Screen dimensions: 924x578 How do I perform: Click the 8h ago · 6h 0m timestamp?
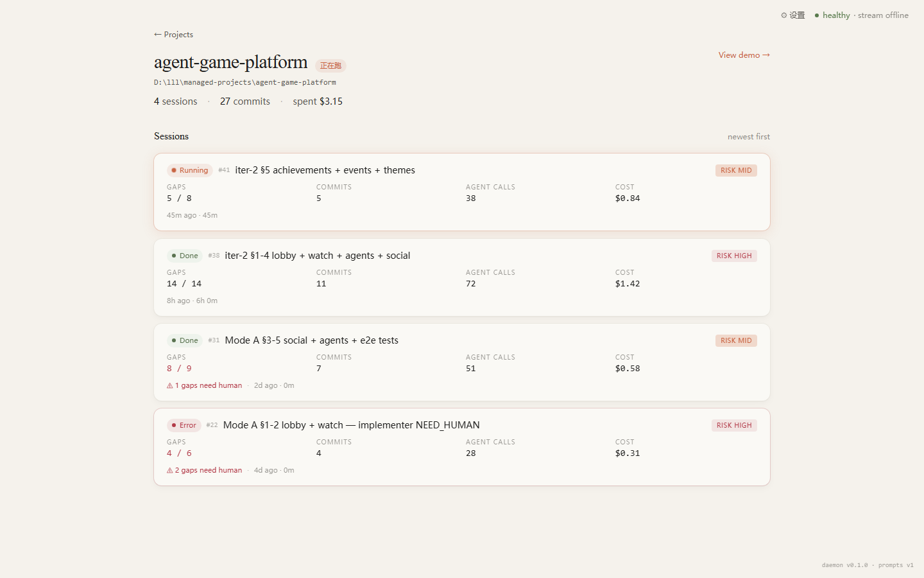(x=192, y=301)
